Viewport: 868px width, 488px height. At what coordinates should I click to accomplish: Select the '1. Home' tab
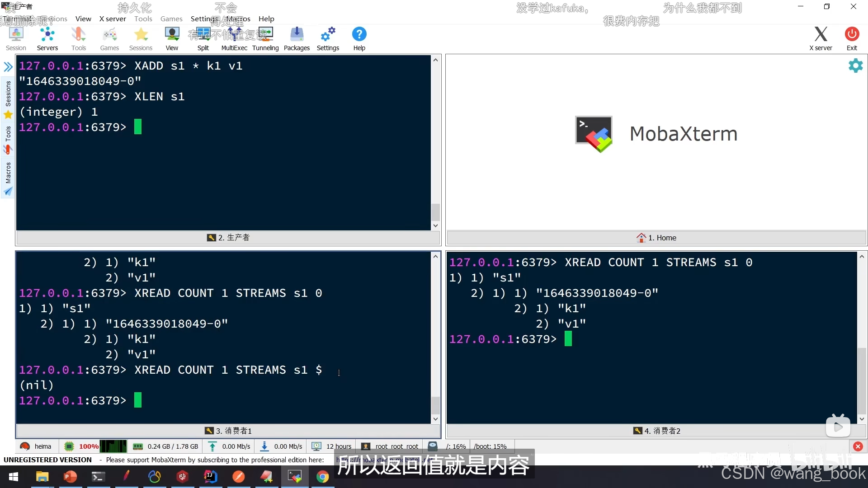point(656,238)
